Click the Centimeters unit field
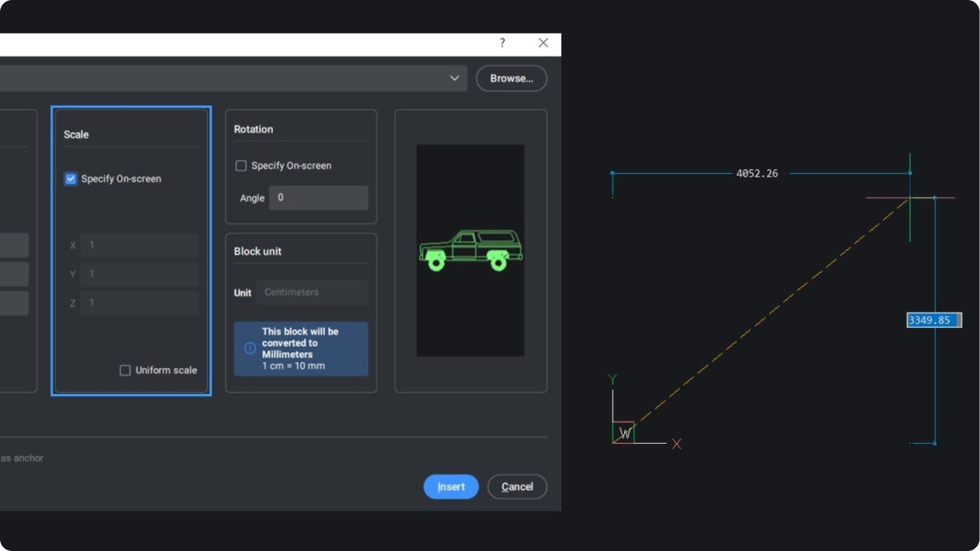 coord(312,292)
